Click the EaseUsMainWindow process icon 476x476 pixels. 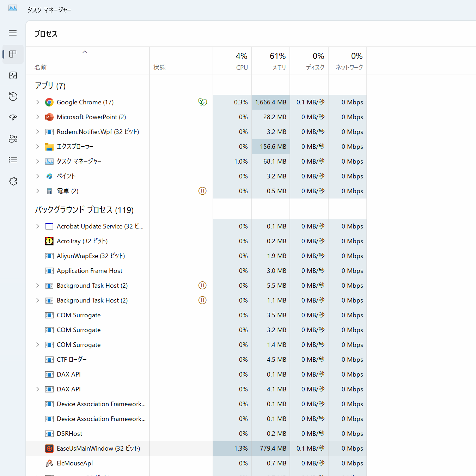[x=49, y=448]
